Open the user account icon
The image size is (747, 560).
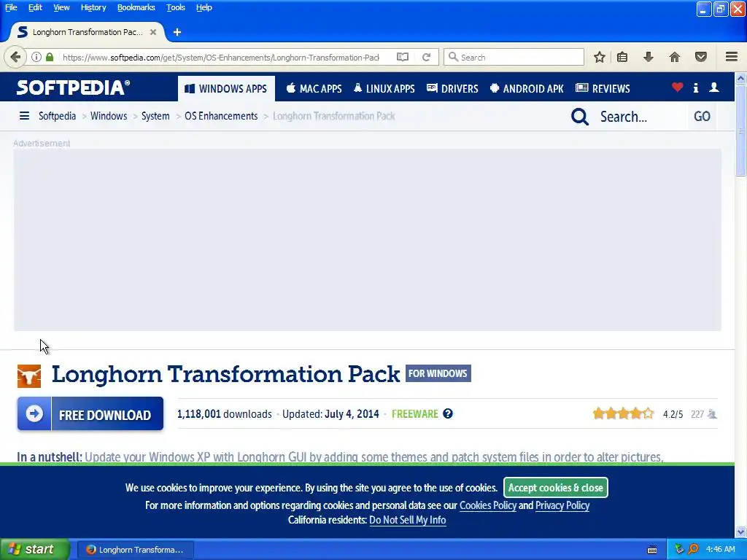coord(714,87)
